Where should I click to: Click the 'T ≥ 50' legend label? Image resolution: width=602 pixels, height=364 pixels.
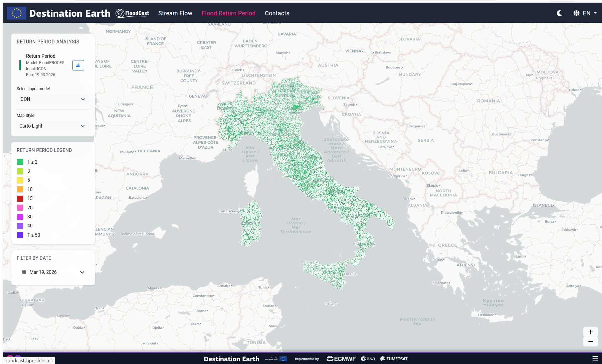pyautogui.click(x=34, y=235)
